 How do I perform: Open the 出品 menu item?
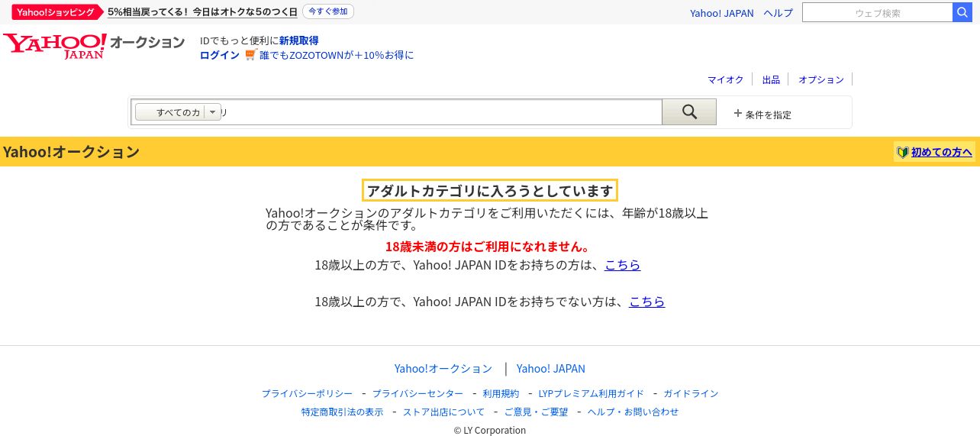point(771,79)
